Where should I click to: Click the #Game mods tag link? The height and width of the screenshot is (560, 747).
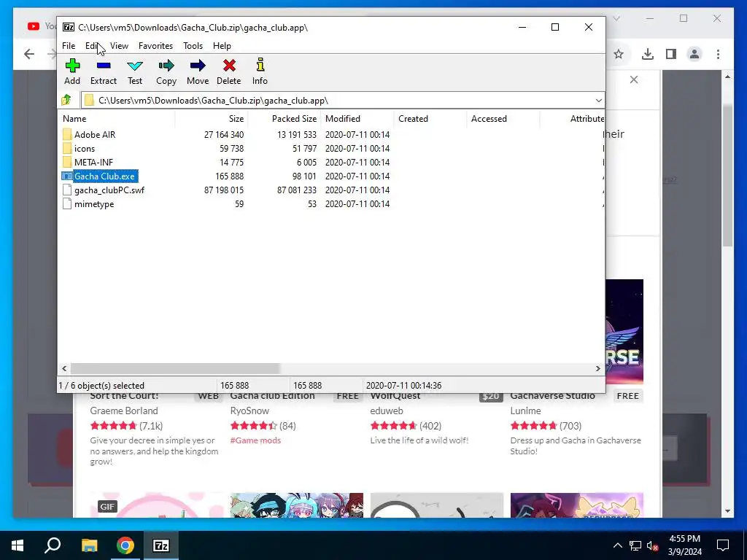[255, 440]
